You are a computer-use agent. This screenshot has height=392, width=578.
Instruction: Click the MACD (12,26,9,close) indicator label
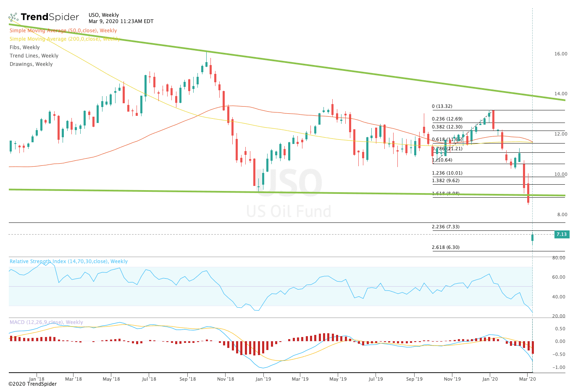click(x=46, y=322)
